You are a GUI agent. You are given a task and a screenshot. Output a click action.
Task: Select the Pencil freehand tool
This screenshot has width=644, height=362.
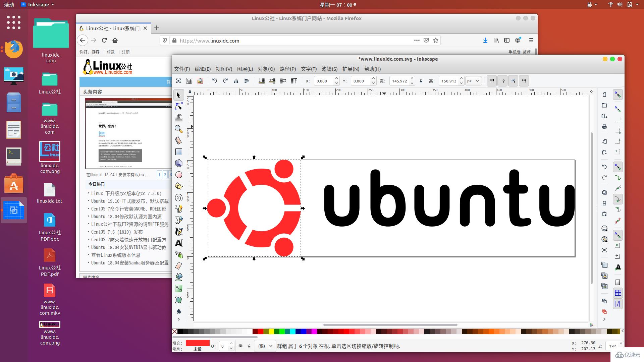(x=178, y=209)
